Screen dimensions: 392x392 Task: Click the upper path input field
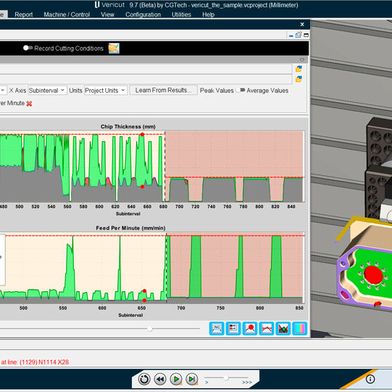point(146,69)
